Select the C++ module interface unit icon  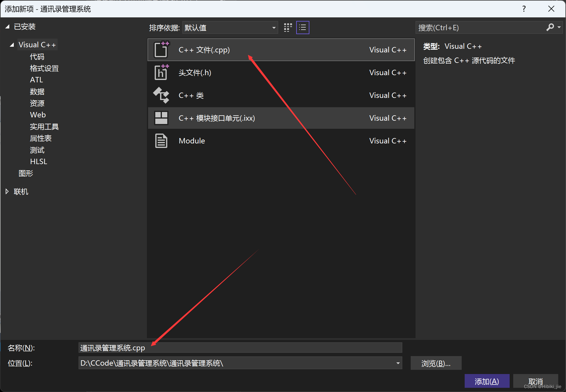(x=161, y=118)
